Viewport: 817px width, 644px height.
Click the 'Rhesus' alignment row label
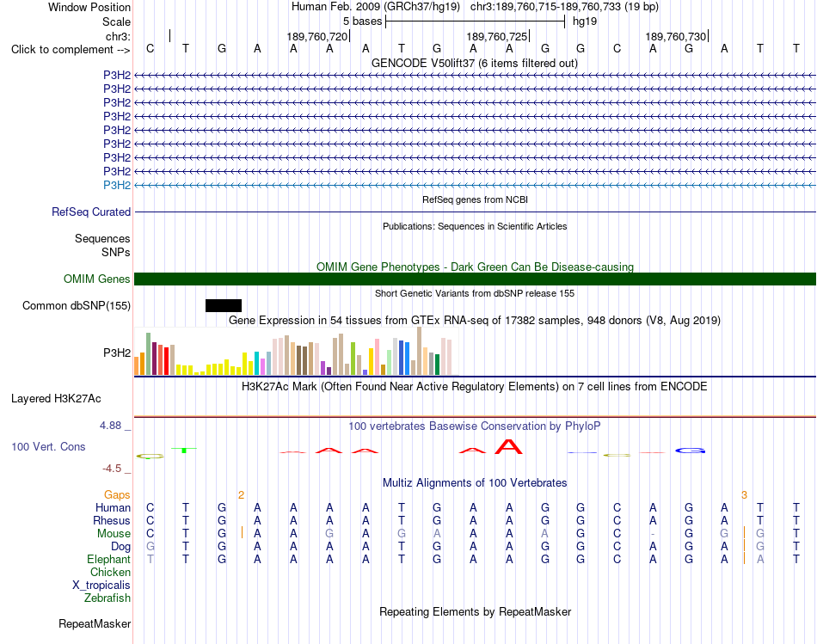tap(112, 520)
